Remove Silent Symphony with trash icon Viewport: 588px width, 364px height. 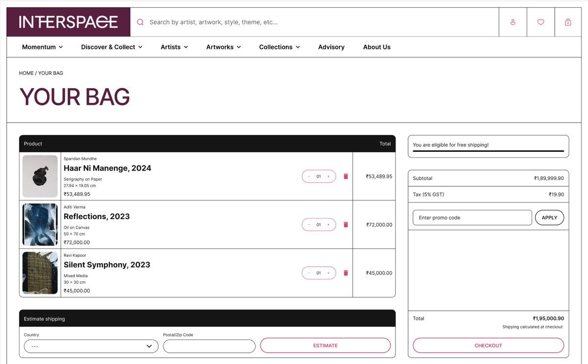point(345,273)
